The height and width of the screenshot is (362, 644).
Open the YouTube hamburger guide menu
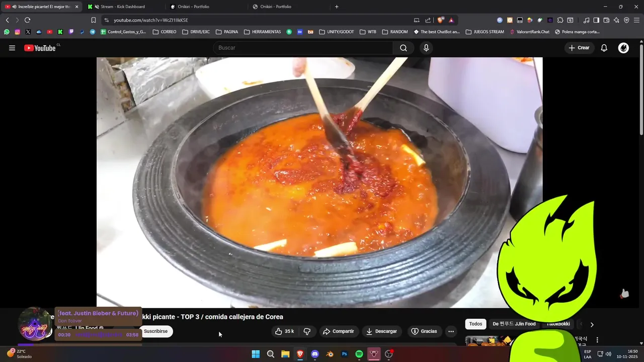[12, 48]
